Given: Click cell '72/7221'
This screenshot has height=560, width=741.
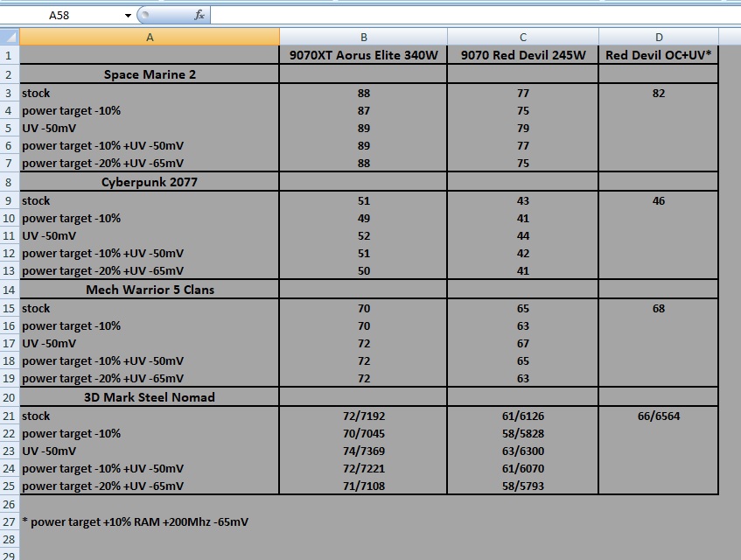Looking at the screenshot, I should tap(363, 469).
